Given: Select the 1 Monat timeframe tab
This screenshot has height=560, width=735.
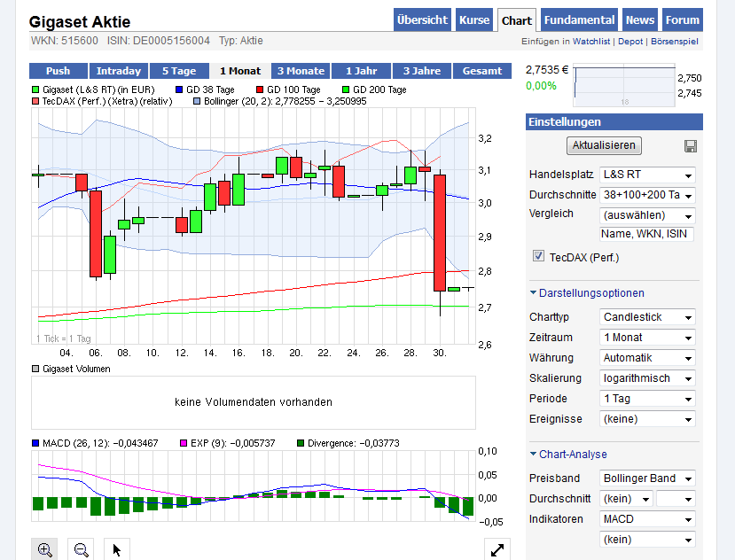Looking at the screenshot, I should click(240, 71).
